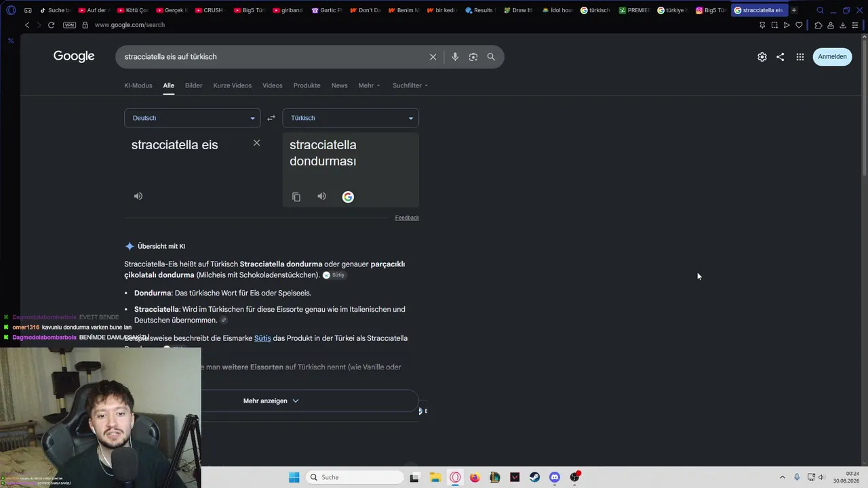Viewport: 868px width, 488px height.
Task: Switch to the Bilder results tab
Action: click(x=194, y=85)
